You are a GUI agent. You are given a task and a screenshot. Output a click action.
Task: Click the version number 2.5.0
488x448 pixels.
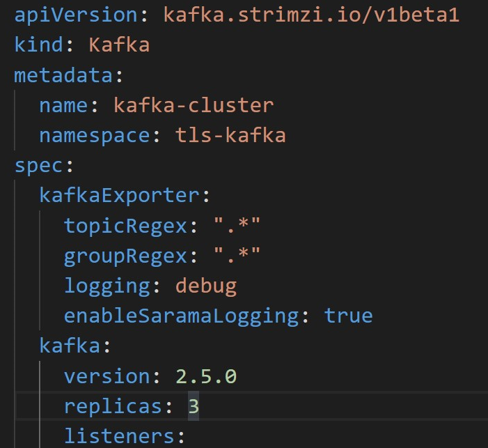(x=206, y=376)
